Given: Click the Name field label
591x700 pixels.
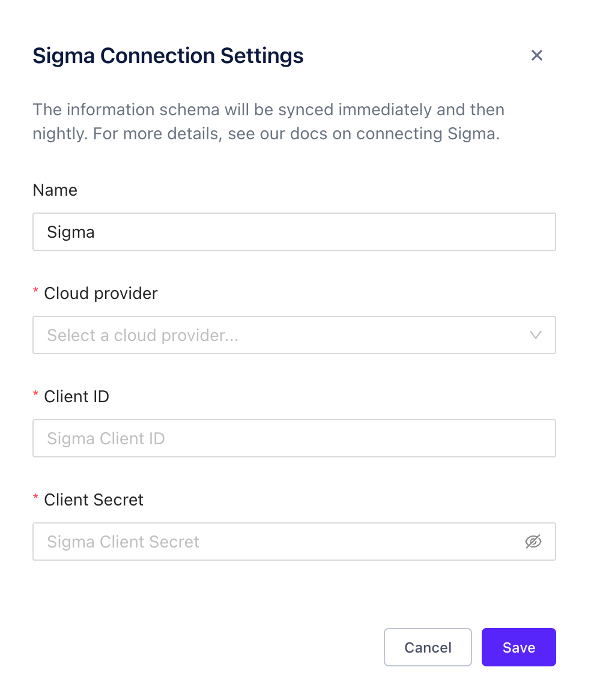Looking at the screenshot, I should (x=55, y=190).
